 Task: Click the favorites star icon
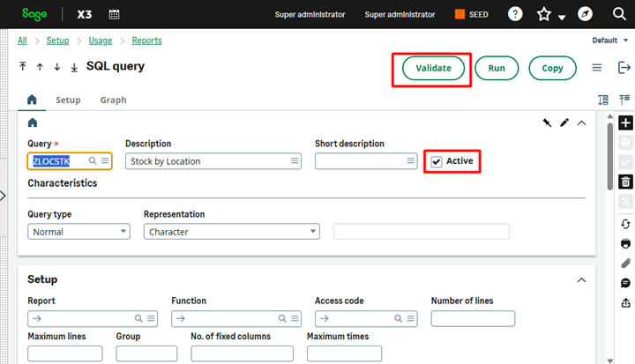544,15
